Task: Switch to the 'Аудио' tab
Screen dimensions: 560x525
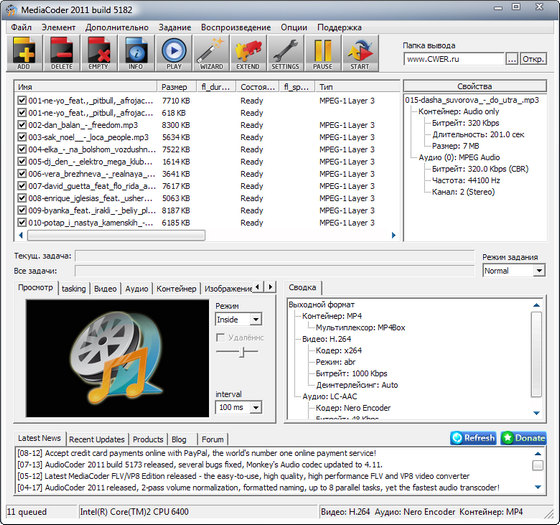Action: pos(136,289)
